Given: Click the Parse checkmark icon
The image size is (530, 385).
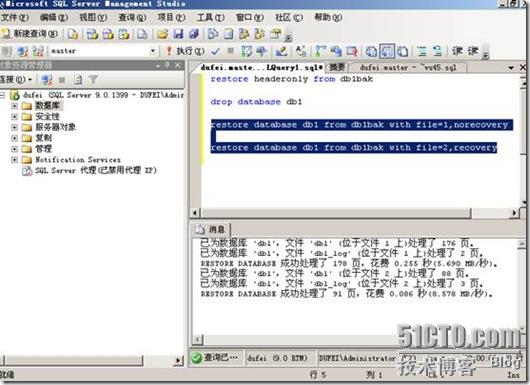Looking at the screenshot, I should click(x=215, y=51).
